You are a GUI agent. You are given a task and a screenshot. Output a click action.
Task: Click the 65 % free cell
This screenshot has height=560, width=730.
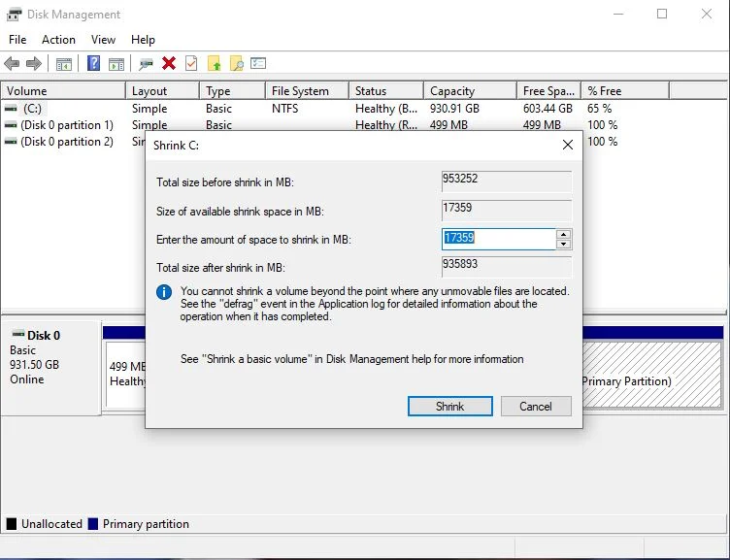click(599, 109)
